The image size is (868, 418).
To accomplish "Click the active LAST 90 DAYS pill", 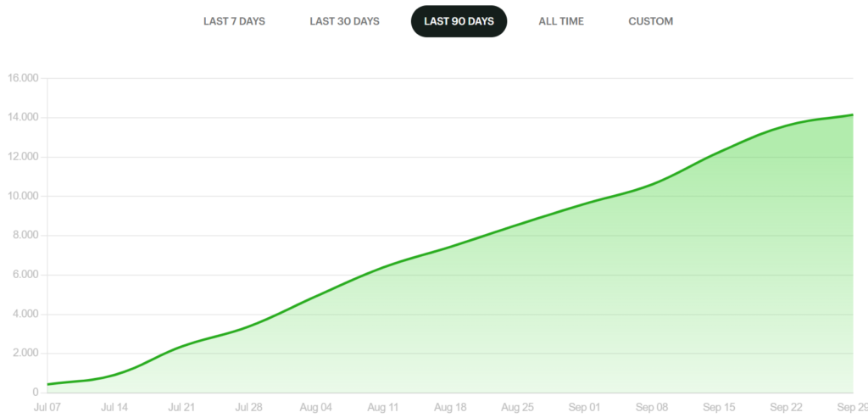I will [x=459, y=21].
